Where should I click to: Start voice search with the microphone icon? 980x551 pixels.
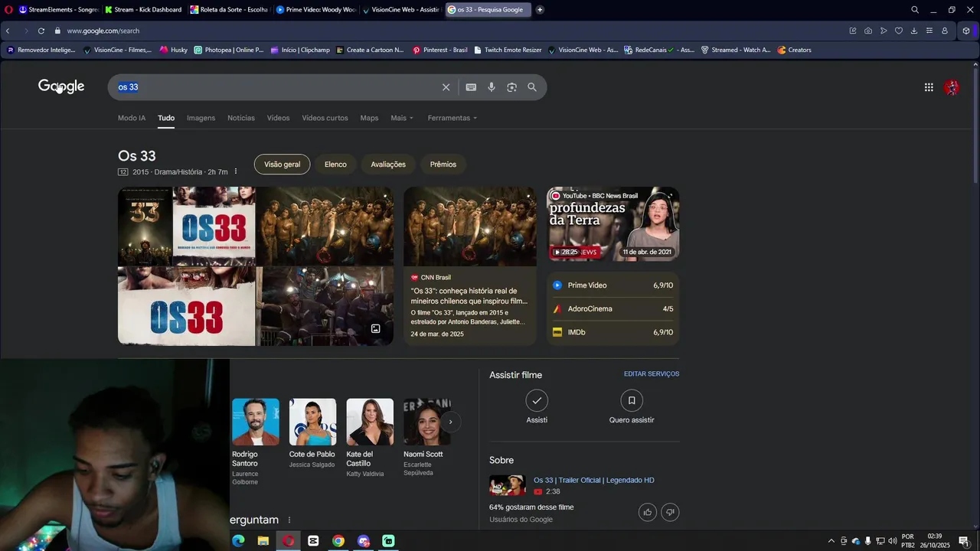click(492, 87)
